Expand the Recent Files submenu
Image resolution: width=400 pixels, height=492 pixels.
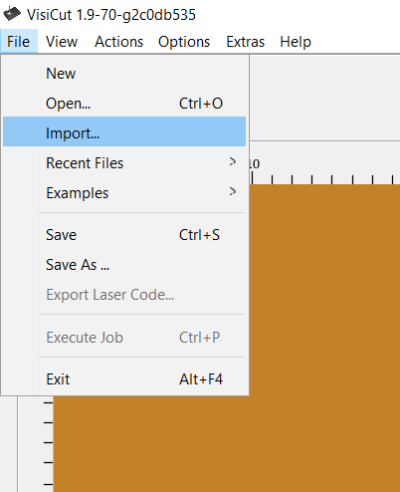(124, 163)
